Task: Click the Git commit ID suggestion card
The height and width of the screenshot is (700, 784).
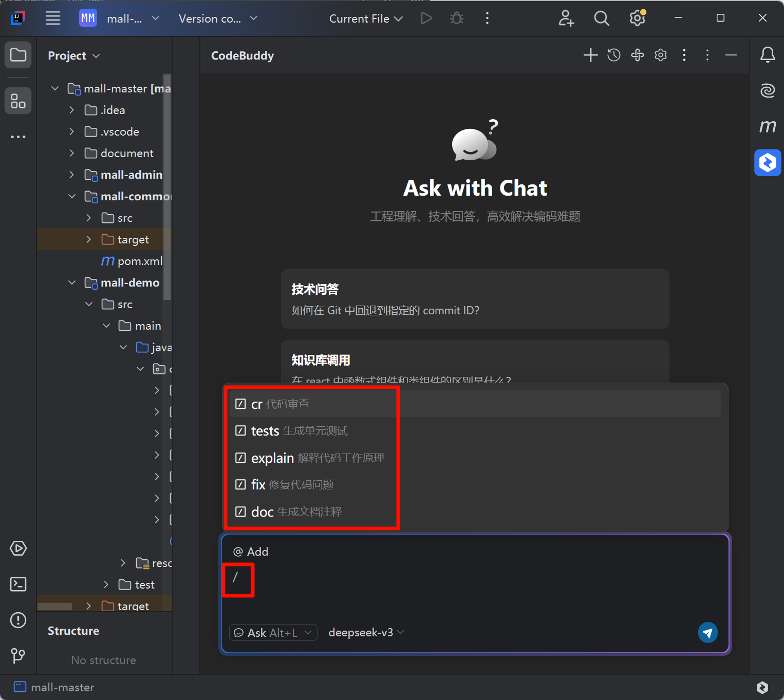Action: (x=475, y=299)
